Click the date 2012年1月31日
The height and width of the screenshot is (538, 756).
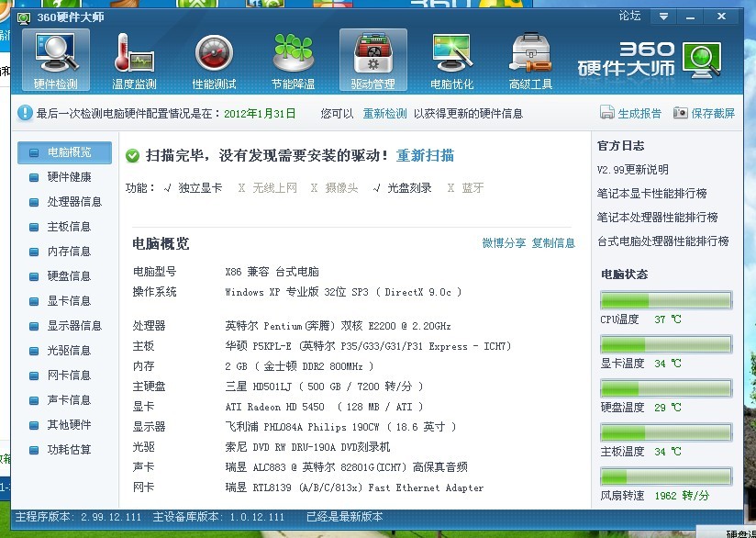click(x=260, y=114)
